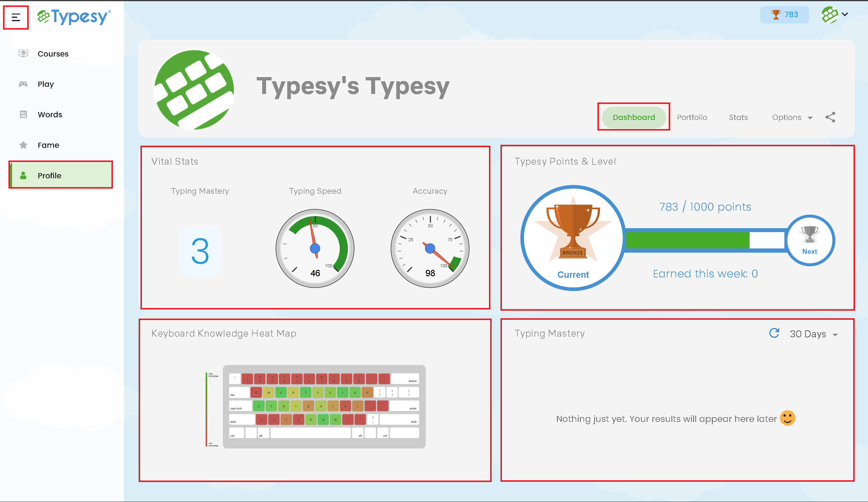Screen dimensions: 868x502
Task: Open the Words section
Action: tap(61, 115)
